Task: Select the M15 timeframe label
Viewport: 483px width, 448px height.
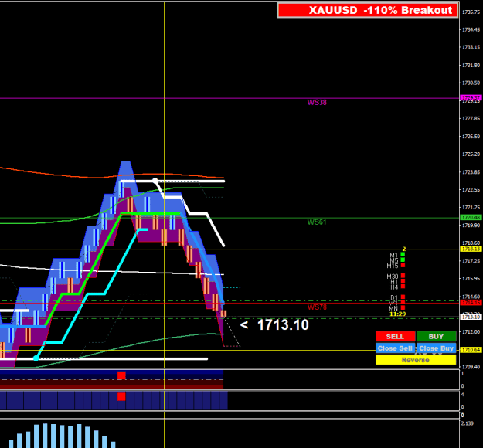Action: tap(393, 266)
